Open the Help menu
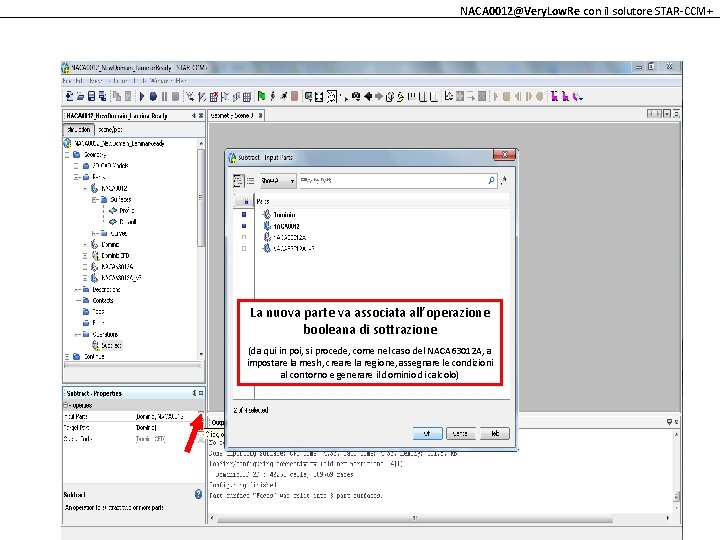 point(181,81)
